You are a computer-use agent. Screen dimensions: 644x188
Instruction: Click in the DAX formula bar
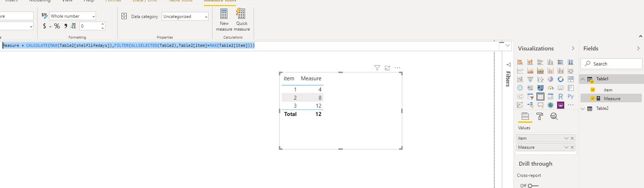coord(249,45)
